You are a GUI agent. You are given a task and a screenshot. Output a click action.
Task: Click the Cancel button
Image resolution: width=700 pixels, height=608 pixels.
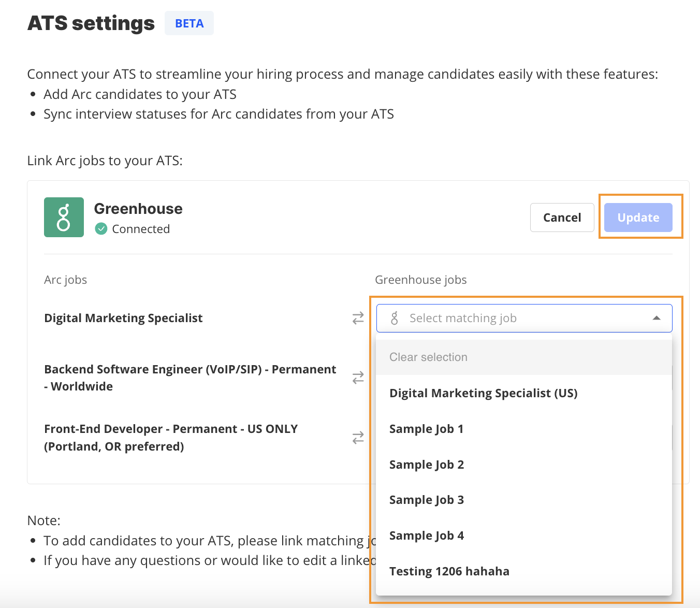562,218
